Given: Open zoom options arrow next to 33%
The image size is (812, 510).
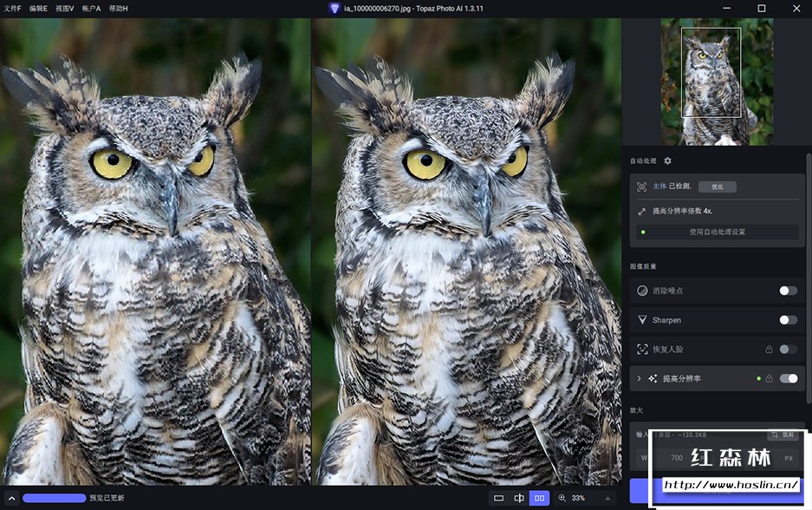Looking at the screenshot, I should (607, 498).
